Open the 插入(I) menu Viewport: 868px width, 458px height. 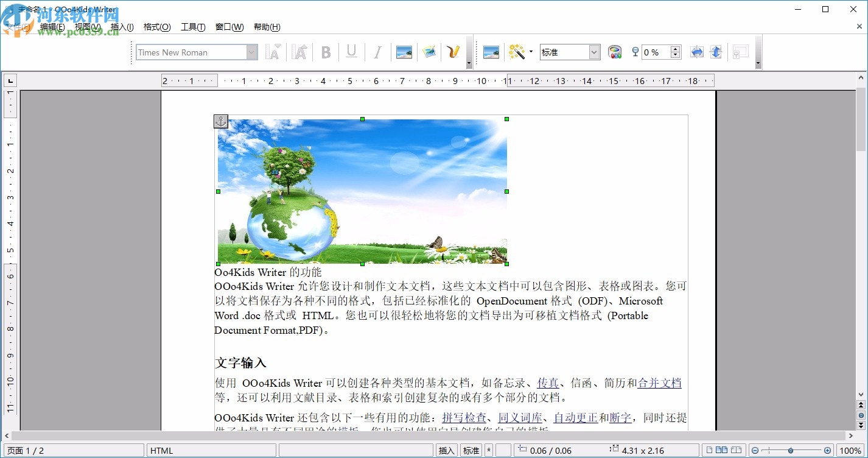pos(122,27)
